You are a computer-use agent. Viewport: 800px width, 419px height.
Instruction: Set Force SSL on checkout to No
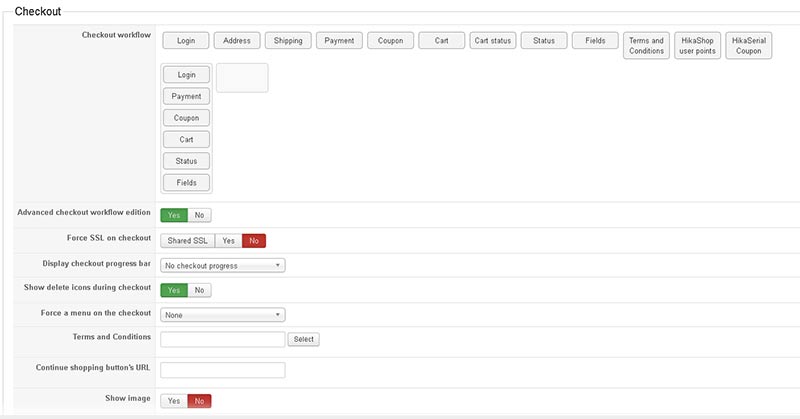pyautogui.click(x=254, y=241)
